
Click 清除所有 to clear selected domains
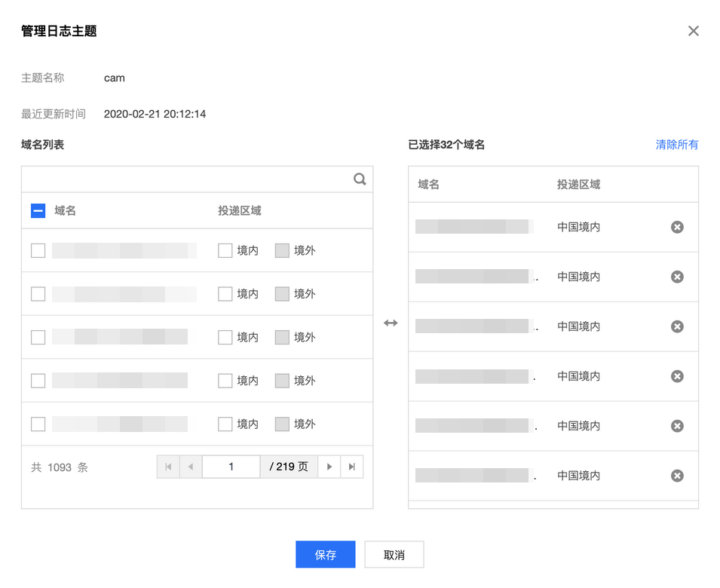click(676, 145)
